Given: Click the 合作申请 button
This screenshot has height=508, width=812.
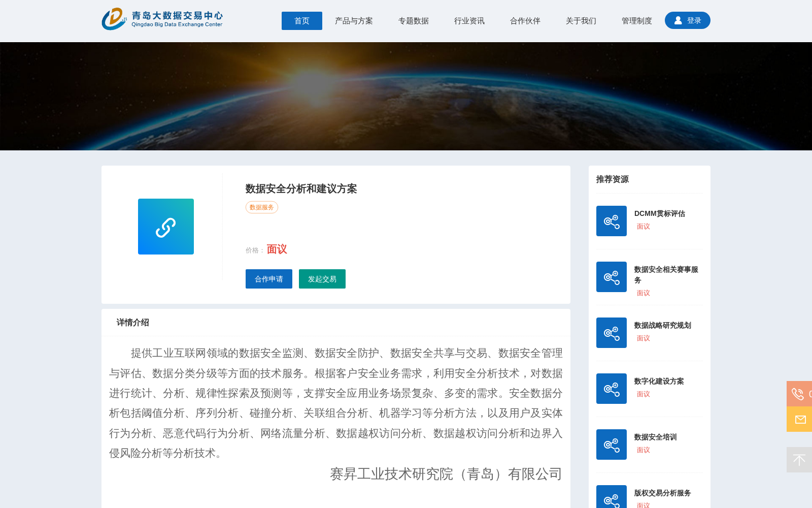Looking at the screenshot, I should [269, 279].
